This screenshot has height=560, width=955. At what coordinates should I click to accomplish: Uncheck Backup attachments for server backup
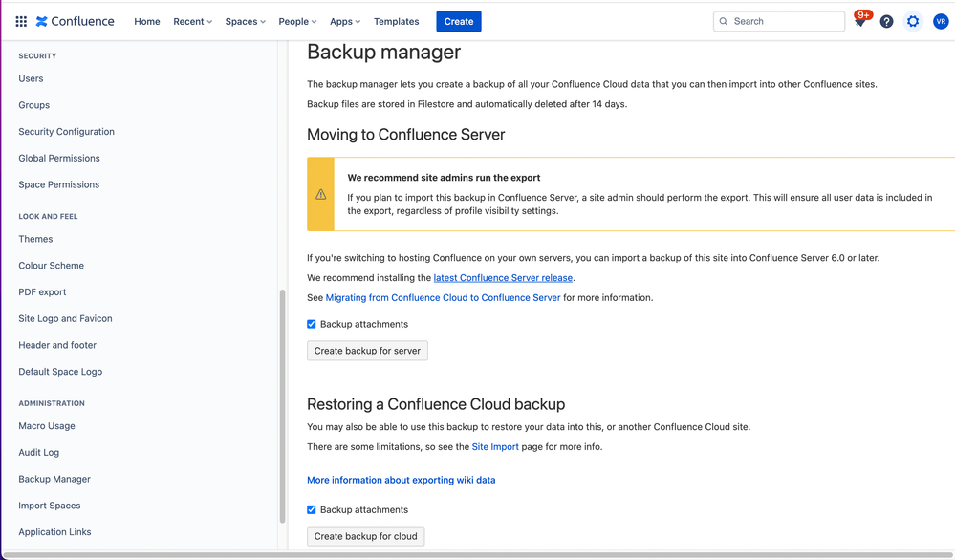point(312,324)
